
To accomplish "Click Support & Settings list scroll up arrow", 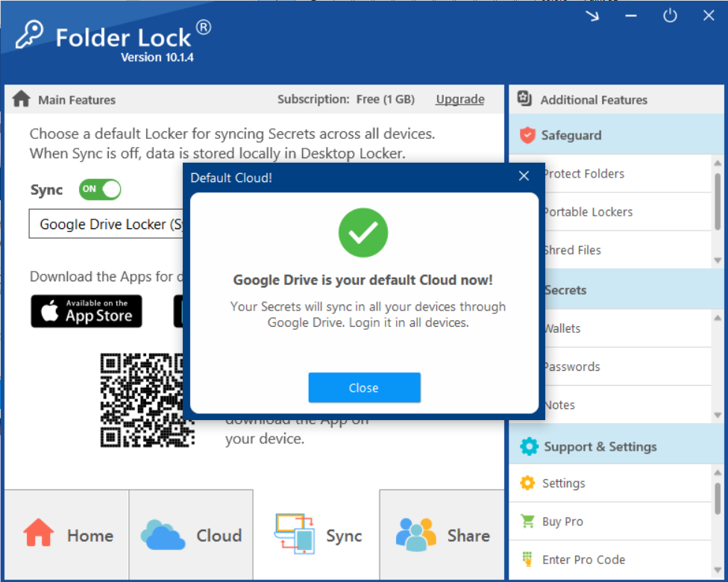I will (718, 472).
